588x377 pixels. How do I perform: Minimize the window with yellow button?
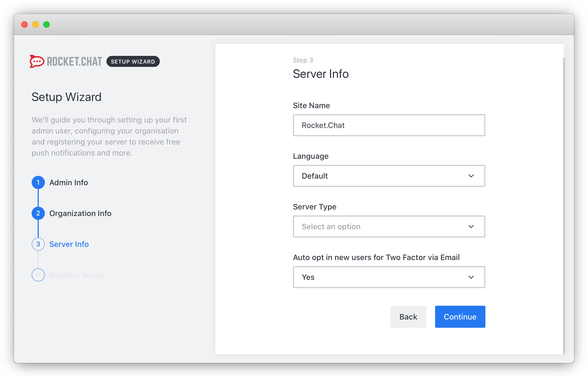click(x=35, y=24)
